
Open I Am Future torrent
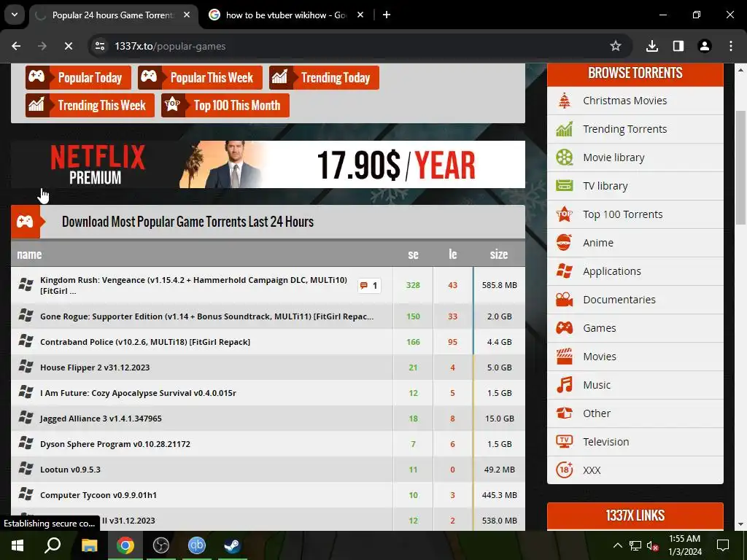click(138, 393)
